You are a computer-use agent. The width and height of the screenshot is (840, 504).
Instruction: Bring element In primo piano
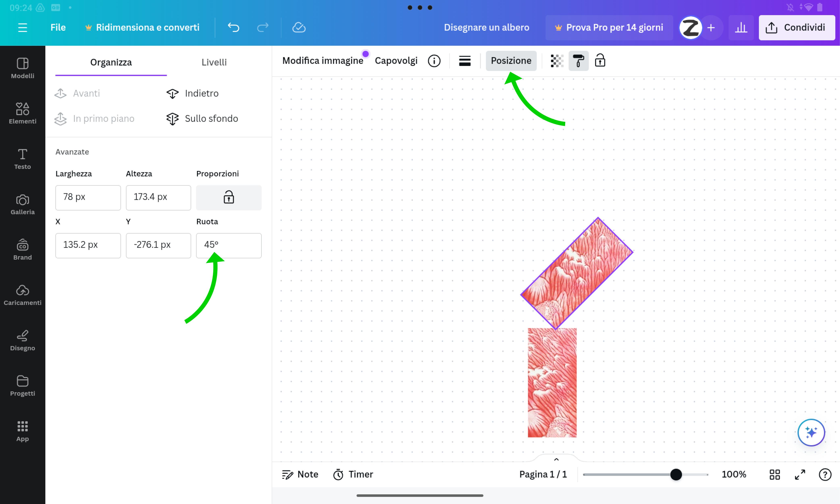click(x=94, y=119)
